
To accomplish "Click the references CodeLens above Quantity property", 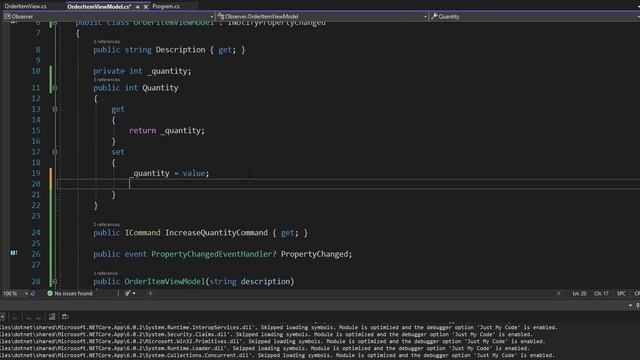I will [x=107, y=80].
